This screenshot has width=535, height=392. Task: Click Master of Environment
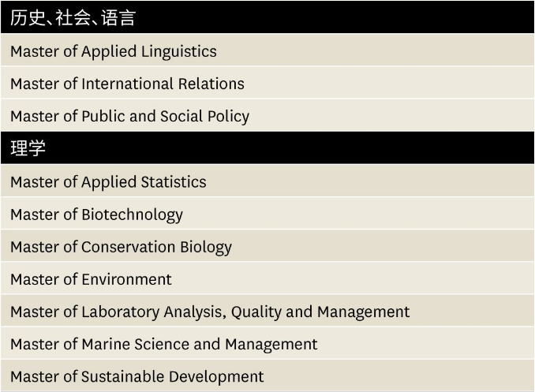tap(91, 279)
